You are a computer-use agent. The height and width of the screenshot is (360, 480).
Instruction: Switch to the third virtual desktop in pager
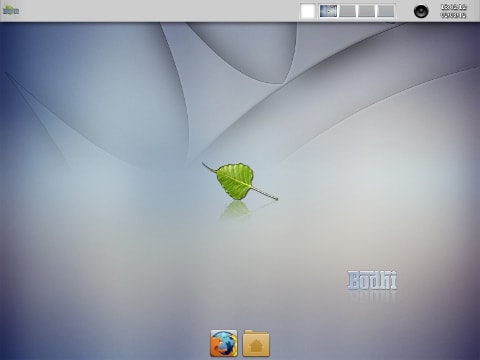(x=366, y=11)
